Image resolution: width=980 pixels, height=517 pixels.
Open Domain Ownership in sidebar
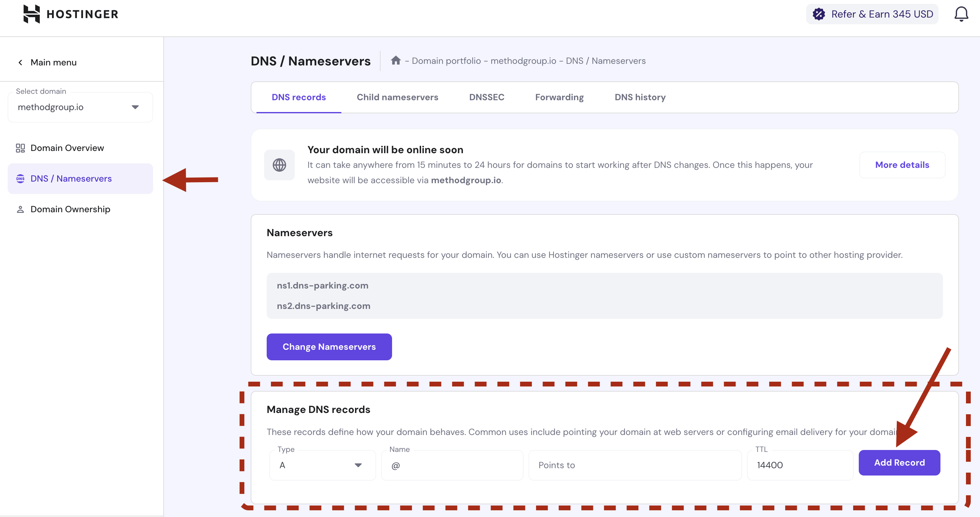80,209
